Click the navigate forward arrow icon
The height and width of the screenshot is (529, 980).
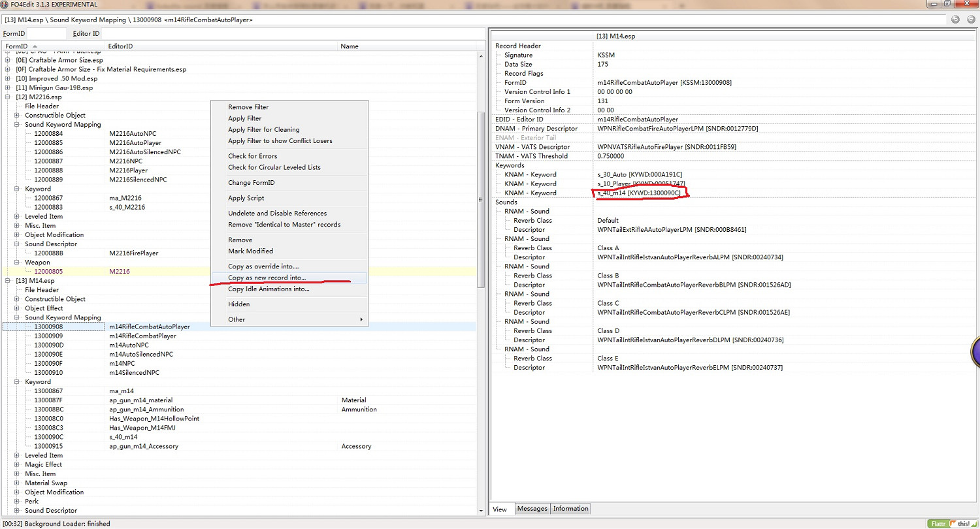tap(969, 20)
